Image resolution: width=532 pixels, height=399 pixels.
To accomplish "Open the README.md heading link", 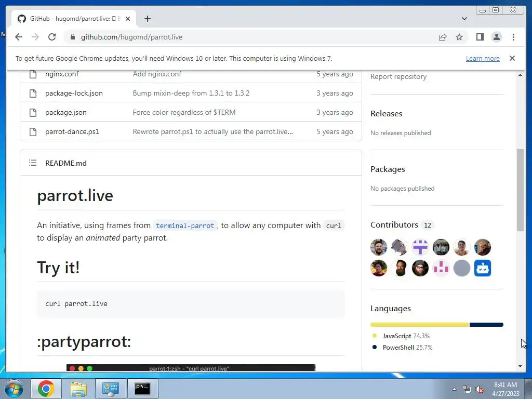I will (66, 163).
